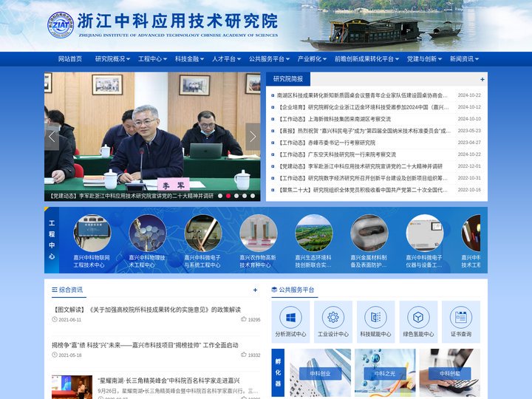532x399 pixels.
Task: Click like icon beside 19295
Action: pyautogui.click(x=243, y=319)
